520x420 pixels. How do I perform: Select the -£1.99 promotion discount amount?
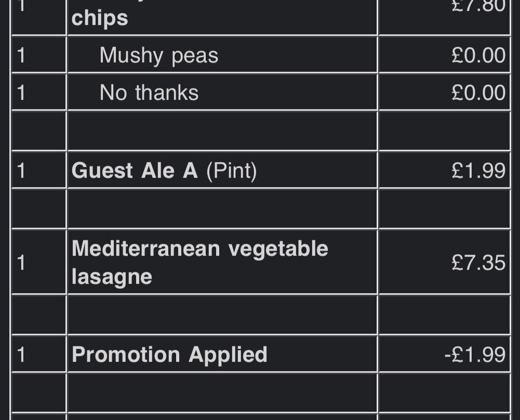point(474,355)
